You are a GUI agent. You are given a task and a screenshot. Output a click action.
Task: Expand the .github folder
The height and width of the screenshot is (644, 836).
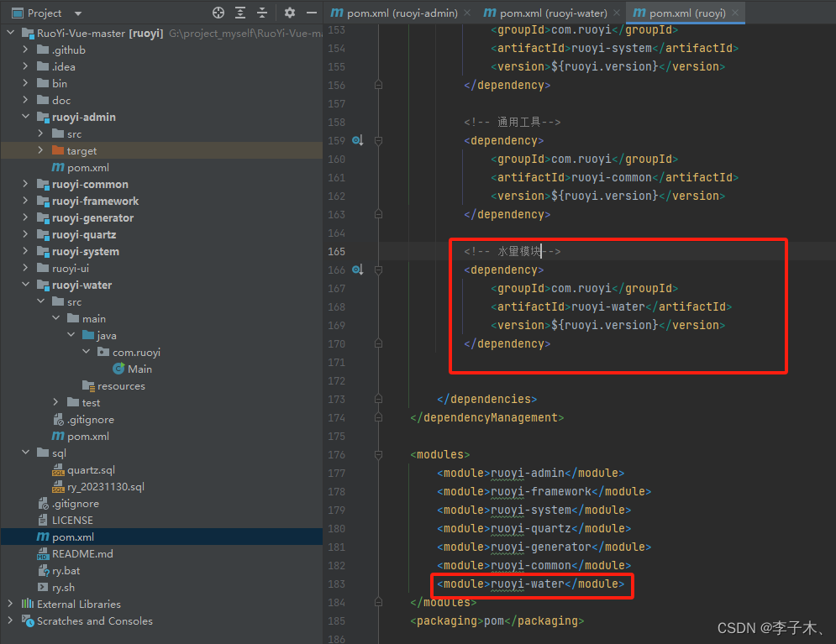tap(25, 50)
